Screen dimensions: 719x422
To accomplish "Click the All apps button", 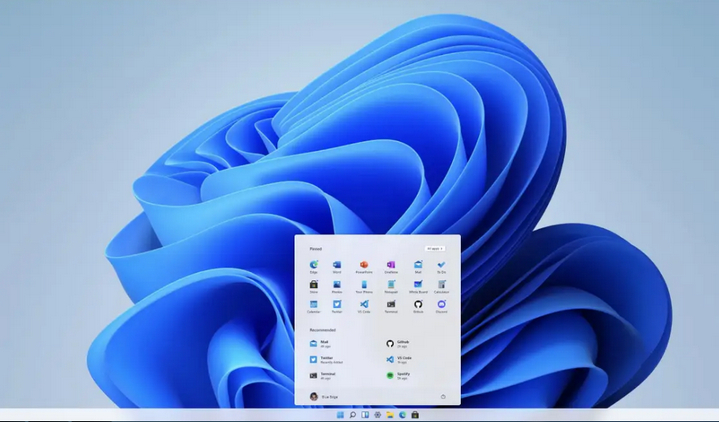I will coord(435,249).
